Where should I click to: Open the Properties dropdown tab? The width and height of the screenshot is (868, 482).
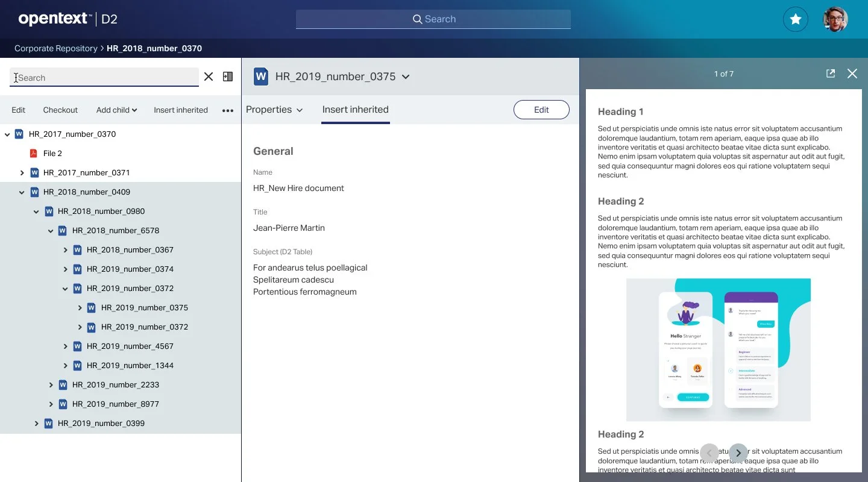(274, 110)
